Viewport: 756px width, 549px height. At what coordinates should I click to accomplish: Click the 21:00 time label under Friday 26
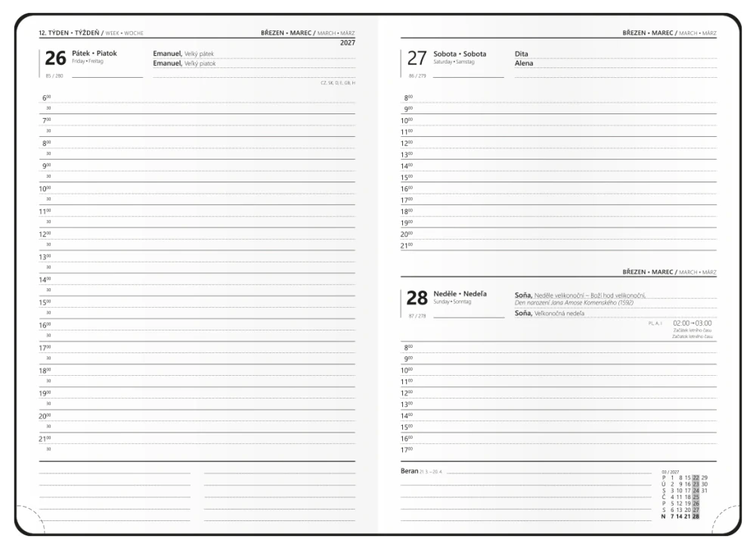click(45, 439)
